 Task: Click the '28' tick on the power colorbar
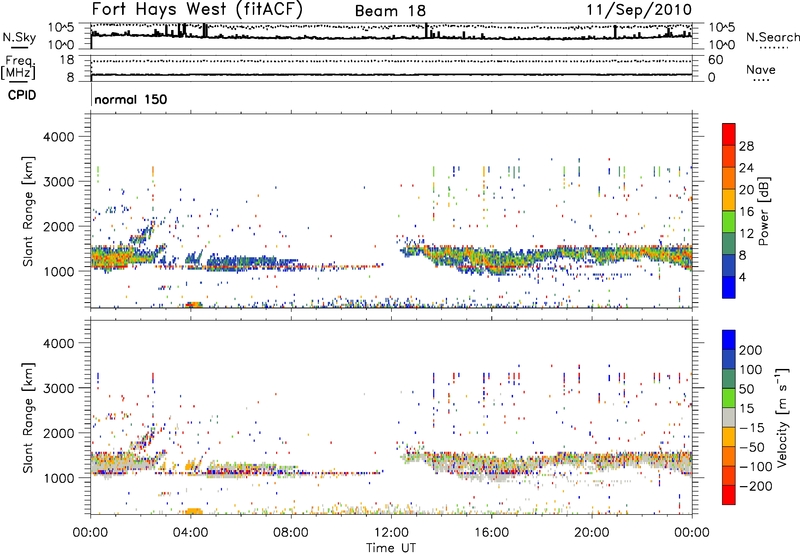(x=746, y=146)
